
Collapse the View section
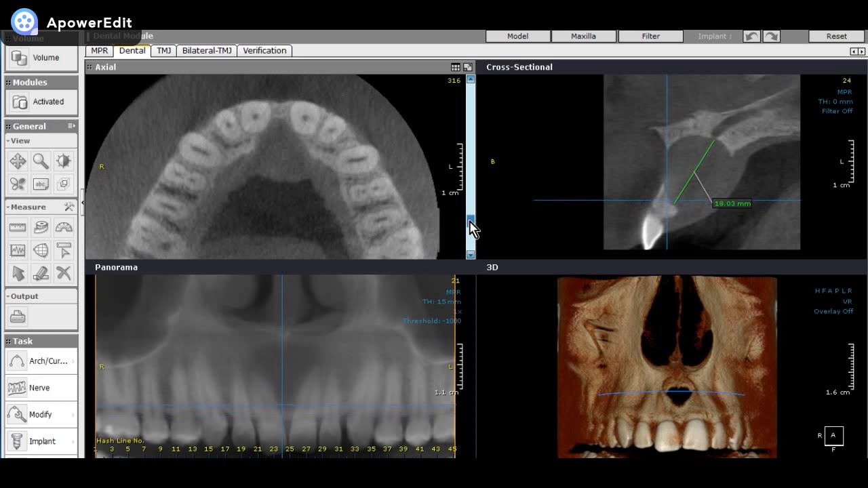coord(8,141)
